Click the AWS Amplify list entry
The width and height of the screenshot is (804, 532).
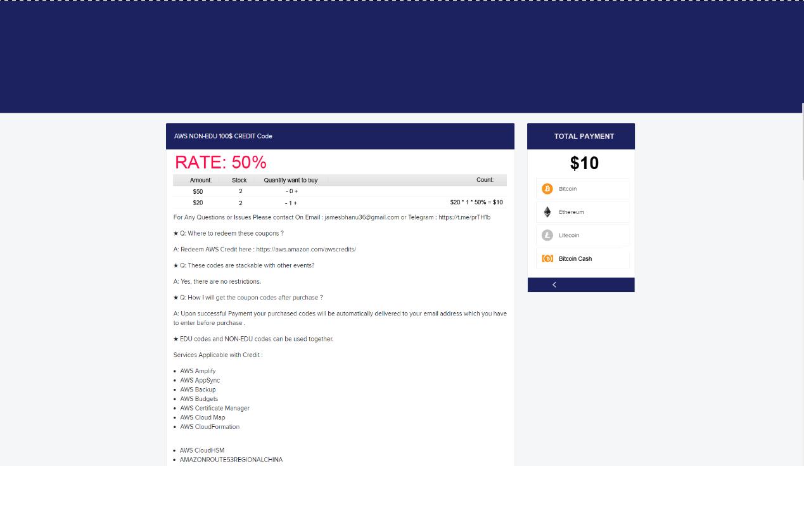198,371
